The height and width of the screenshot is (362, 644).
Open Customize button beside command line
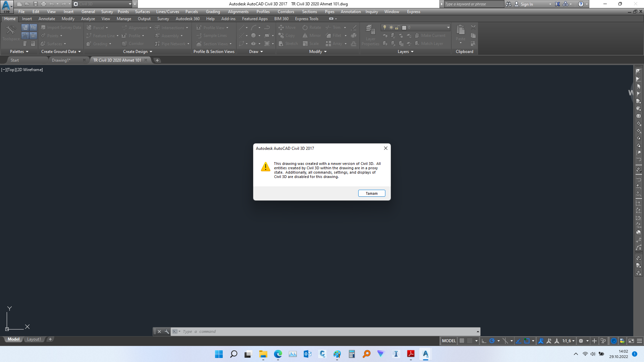[x=167, y=331]
